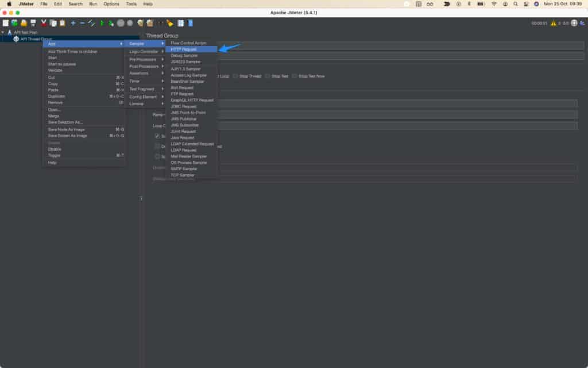This screenshot has height=368, width=588.
Task: Click the Wi-Fi status icon
Action: (x=494, y=4)
